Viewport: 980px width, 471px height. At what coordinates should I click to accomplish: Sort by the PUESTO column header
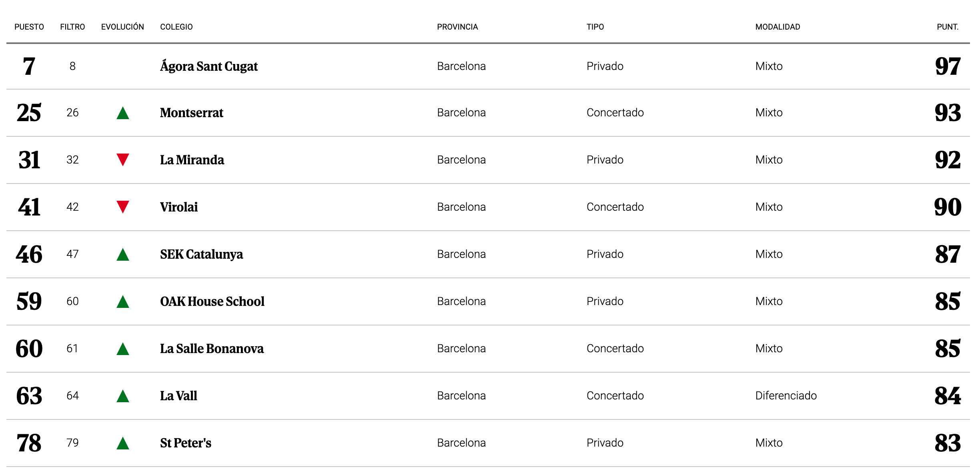[x=29, y=27]
